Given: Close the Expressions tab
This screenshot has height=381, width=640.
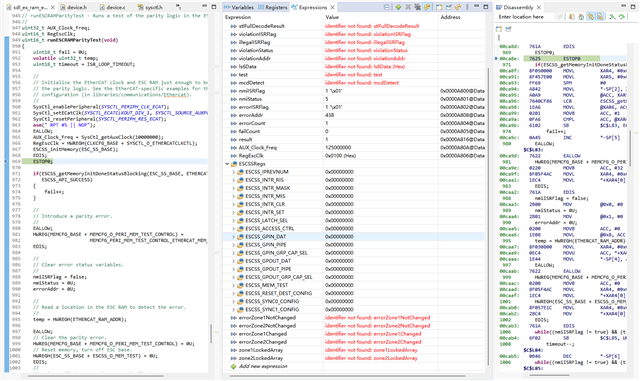Looking at the screenshot, I should 333,7.
